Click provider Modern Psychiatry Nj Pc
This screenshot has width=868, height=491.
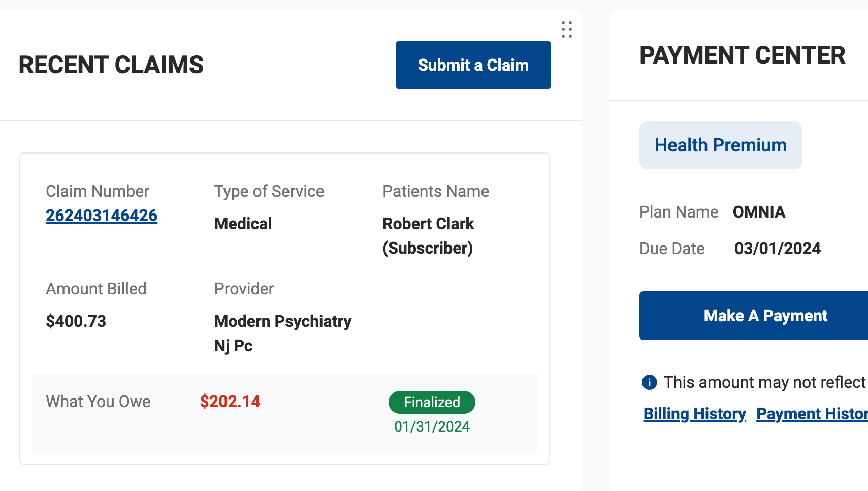pyautogui.click(x=283, y=333)
